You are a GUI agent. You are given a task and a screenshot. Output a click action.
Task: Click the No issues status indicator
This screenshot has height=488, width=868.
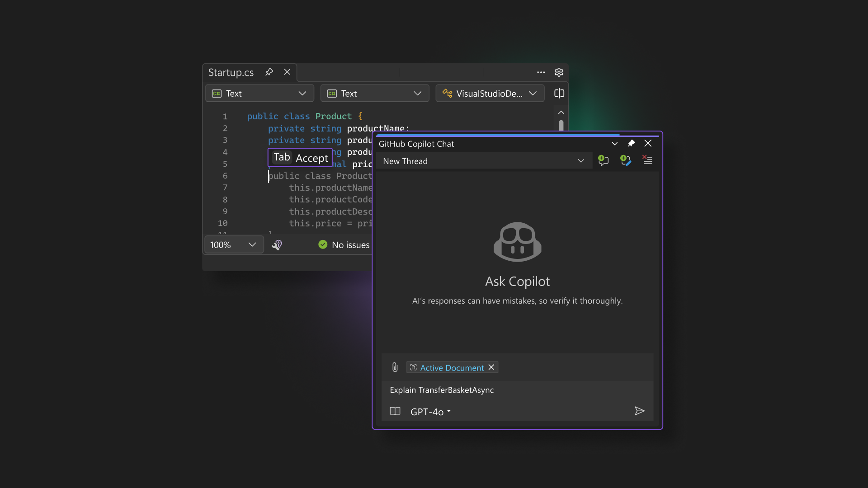tap(344, 245)
